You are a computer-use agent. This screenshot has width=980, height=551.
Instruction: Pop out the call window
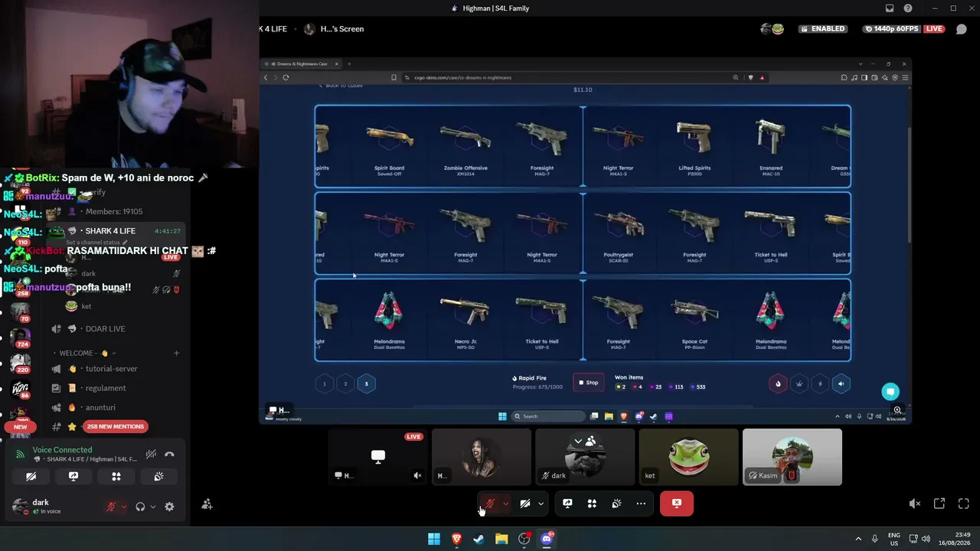tap(939, 504)
